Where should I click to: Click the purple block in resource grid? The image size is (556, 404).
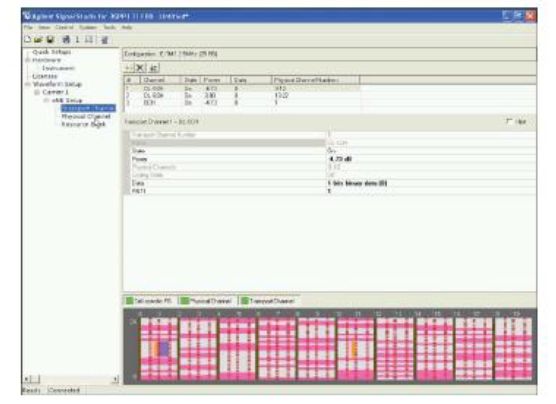164,348
